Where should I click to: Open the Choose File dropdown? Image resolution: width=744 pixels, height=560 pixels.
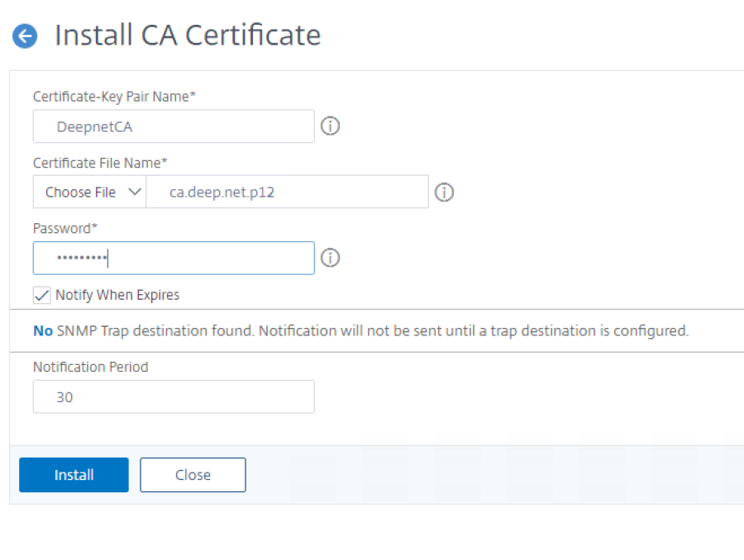coord(81,192)
